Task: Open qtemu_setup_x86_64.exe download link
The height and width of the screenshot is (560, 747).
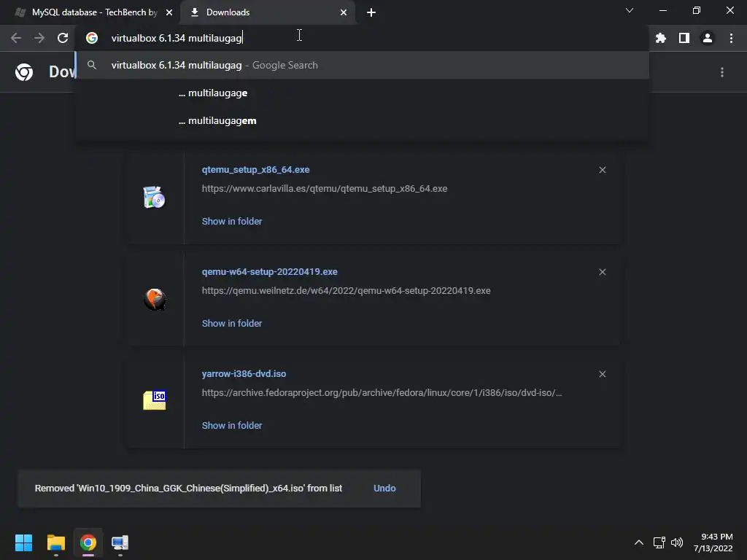Action: 255,169
